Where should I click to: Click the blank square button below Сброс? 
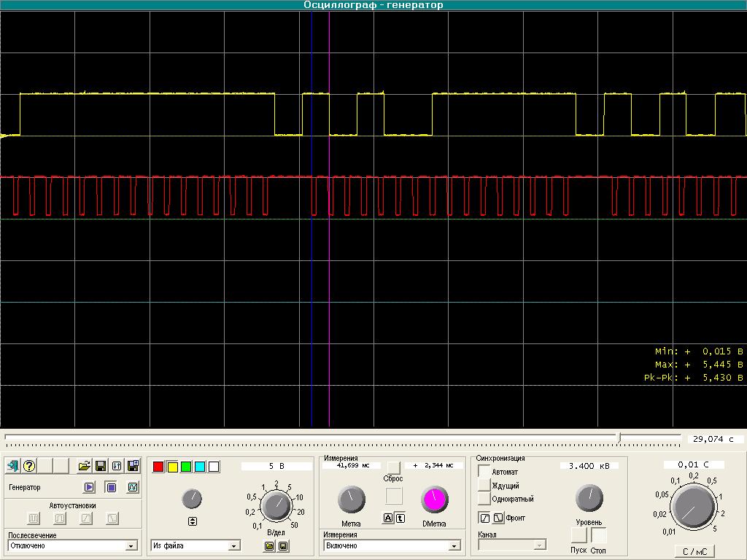tap(394, 496)
